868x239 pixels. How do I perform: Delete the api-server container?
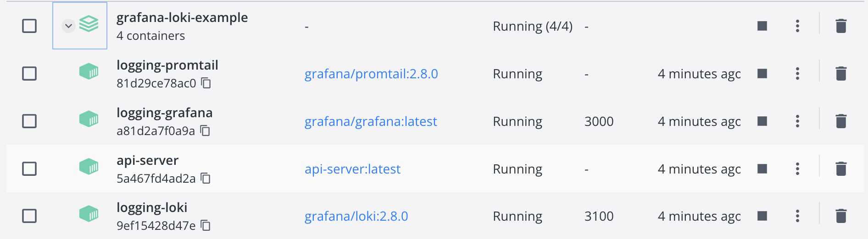pos(841,168)
